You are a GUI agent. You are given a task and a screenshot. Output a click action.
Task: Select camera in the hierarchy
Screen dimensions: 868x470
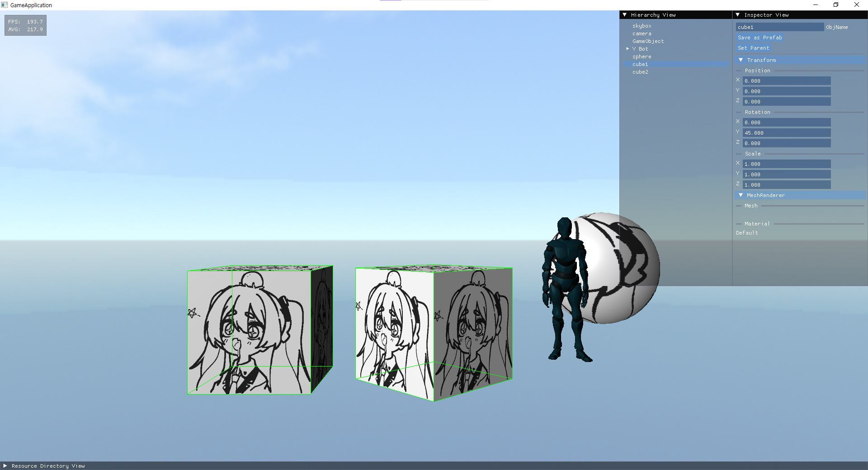[642, 33]
